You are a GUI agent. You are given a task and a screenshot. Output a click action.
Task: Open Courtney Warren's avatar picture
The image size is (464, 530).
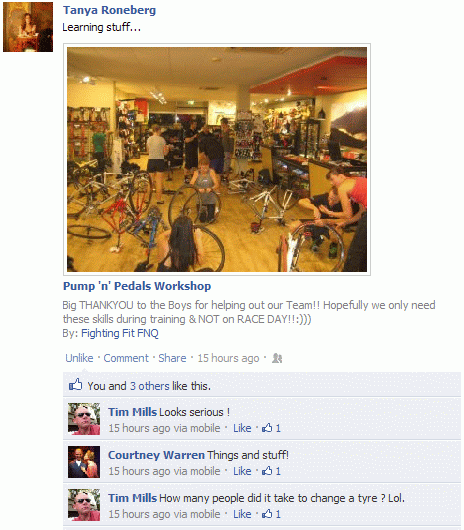(x=84, y=462)
